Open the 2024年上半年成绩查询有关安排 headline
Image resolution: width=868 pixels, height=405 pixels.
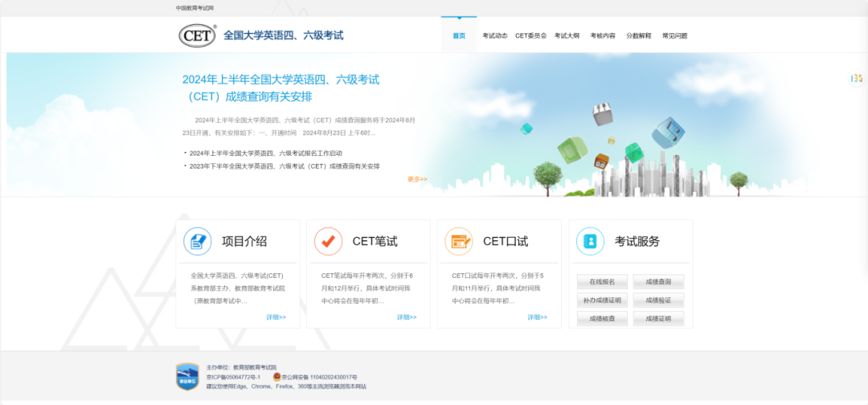point(281,88)
